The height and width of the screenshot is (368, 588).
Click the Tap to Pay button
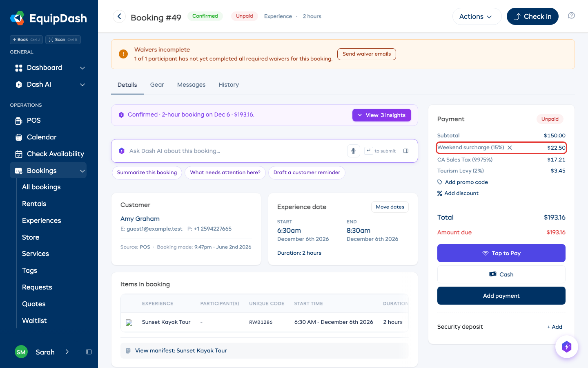[x=501, y=253]
